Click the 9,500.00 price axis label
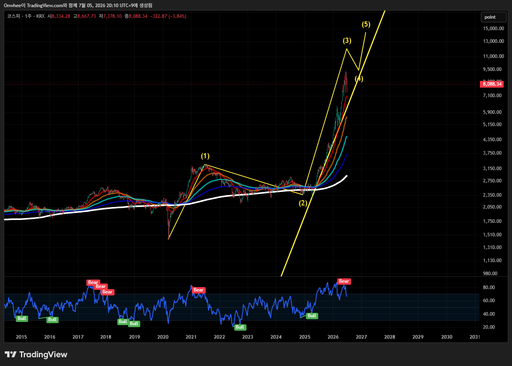Screen dimensions: 512x366 pos(492,69)
